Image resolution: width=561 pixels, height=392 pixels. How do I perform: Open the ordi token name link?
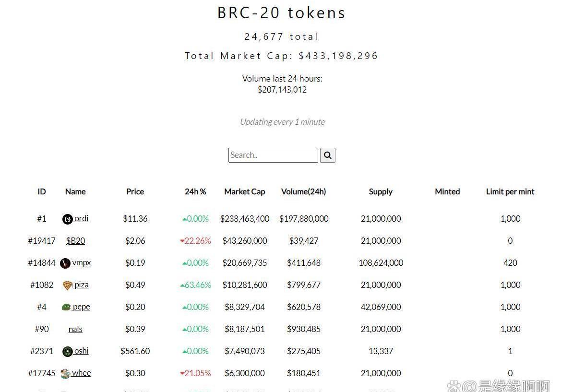[x=81, y=218]
